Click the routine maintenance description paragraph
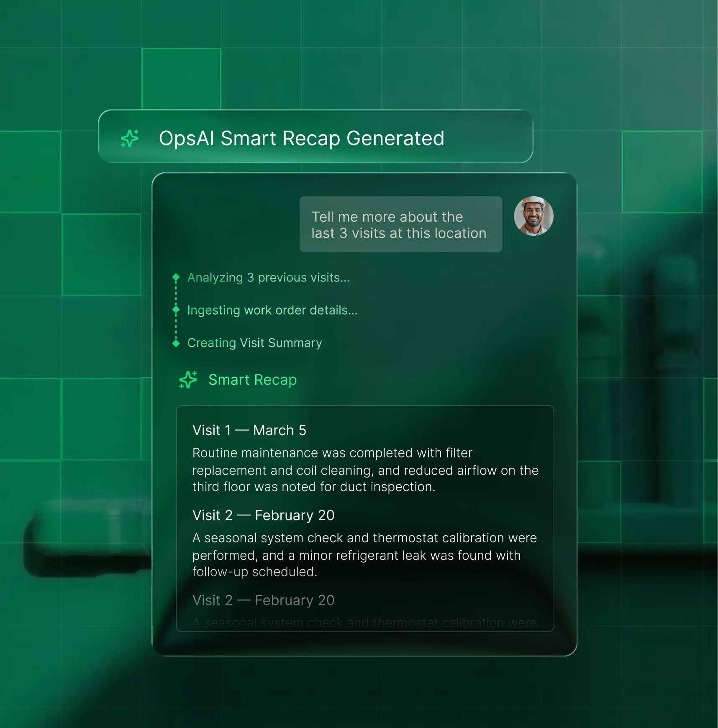This screenshot has width=718, height=728. (x=365, y=470)
